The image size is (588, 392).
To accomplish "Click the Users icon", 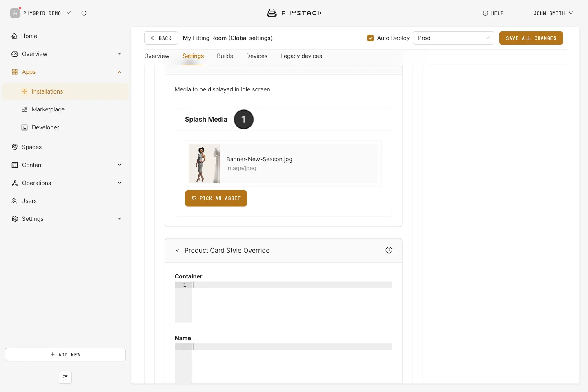I will pyautogui.click(x=14, y=201).
